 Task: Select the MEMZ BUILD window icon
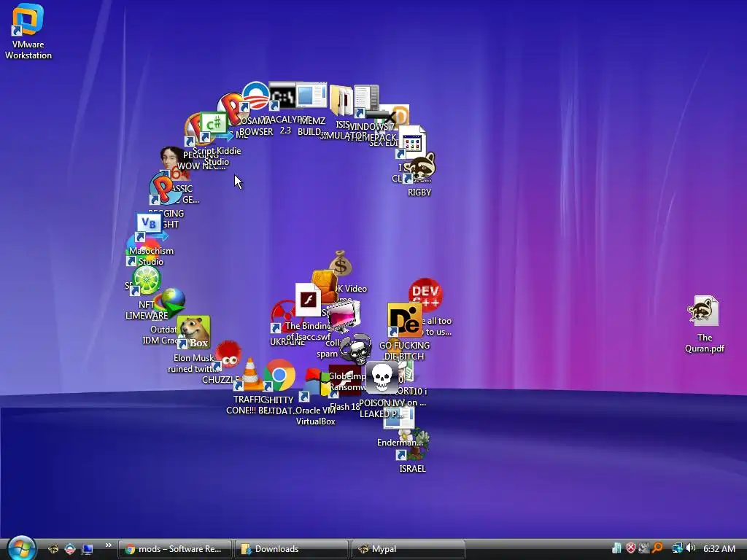coord(311,96)
